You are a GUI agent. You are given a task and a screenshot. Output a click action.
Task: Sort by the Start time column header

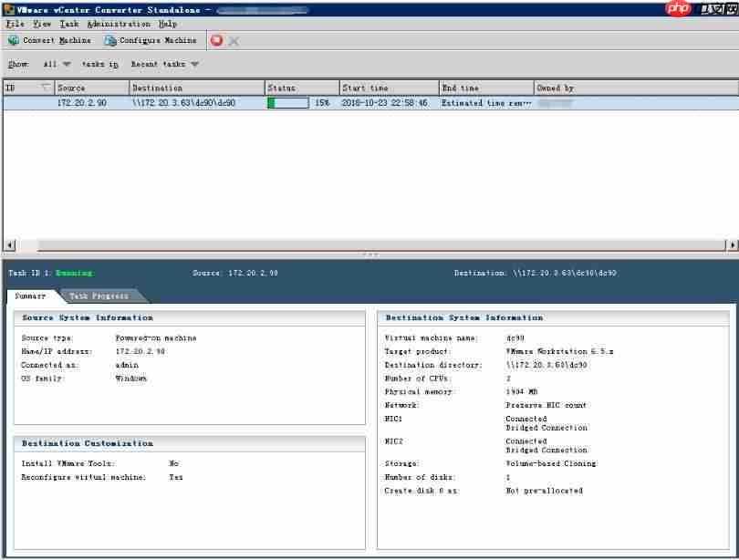pyautogui.click(x=389, y=88)
